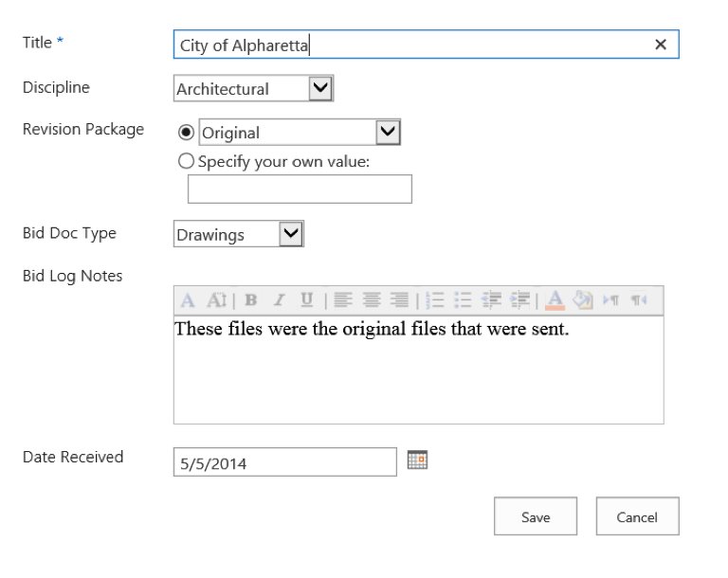Select the Original radio button

point(186,133)
